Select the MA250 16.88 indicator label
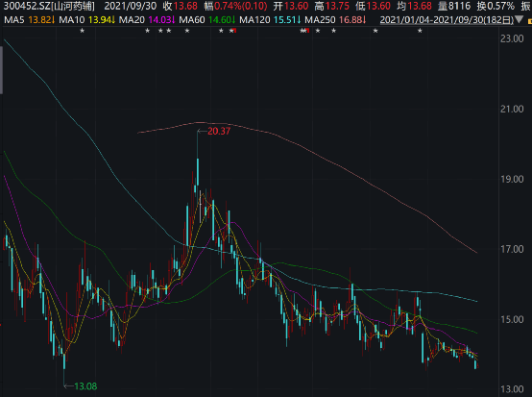532x397 pixels. (x=335, y=20)
